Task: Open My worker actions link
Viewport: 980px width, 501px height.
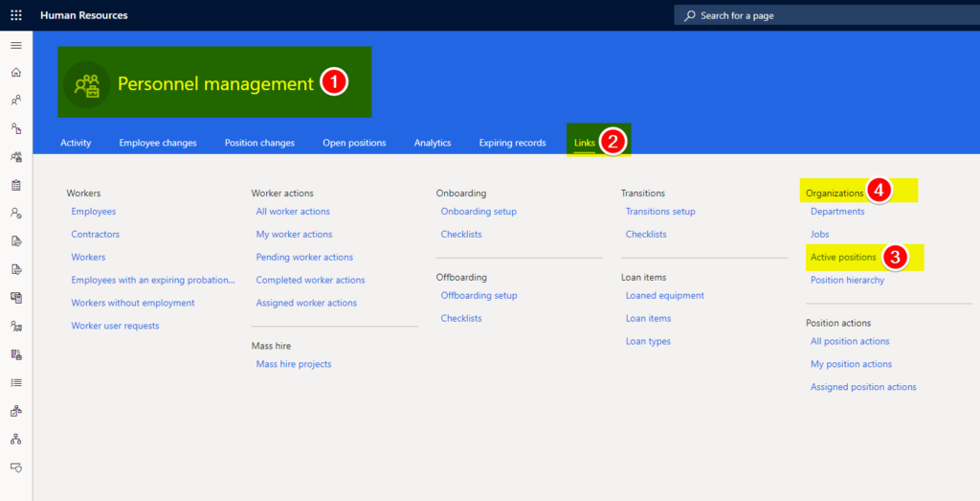Action: click(x=294, y=234)
